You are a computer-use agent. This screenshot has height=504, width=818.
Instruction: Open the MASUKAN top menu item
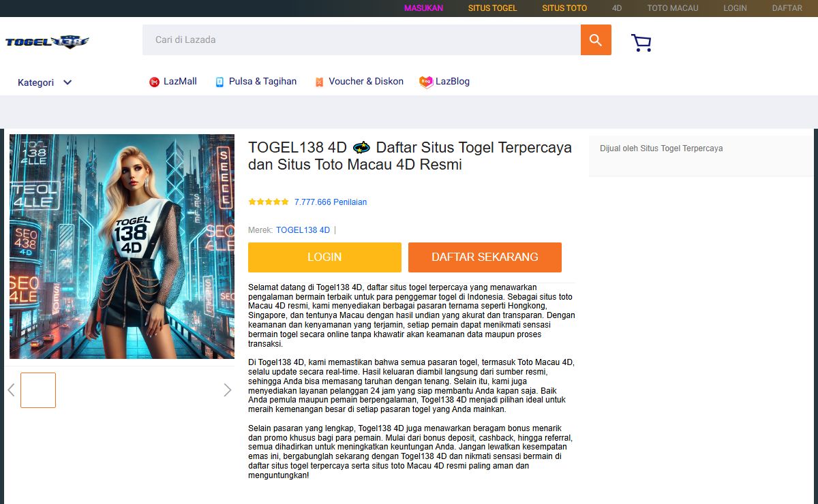point(423,8)
